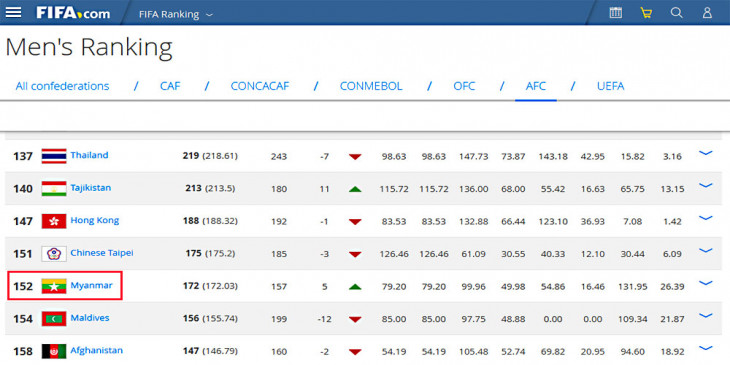Open the Afghanistan team link

click(x=97, y=351)
